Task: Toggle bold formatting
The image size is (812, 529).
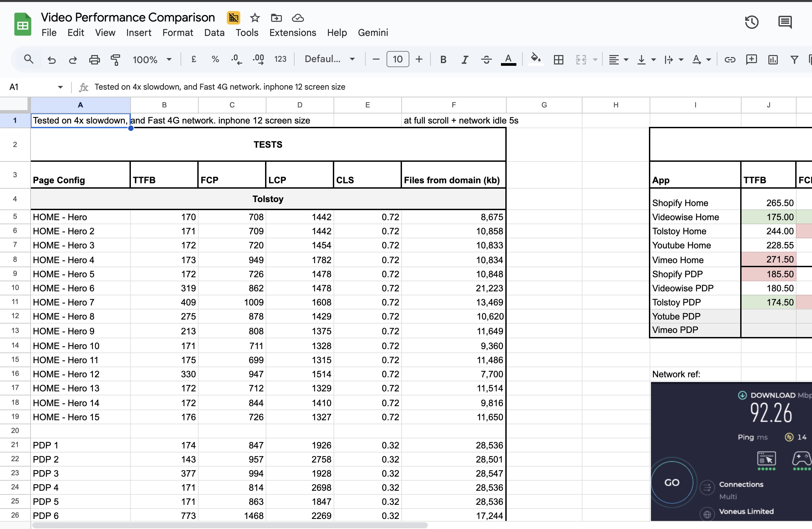Action: [x=443, y=60]
